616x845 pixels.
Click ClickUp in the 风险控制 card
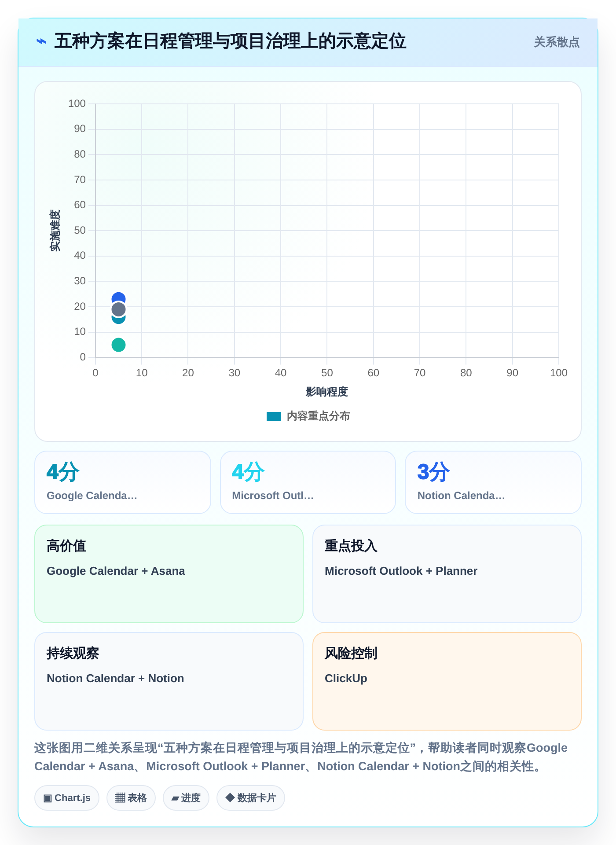point(346,678)
